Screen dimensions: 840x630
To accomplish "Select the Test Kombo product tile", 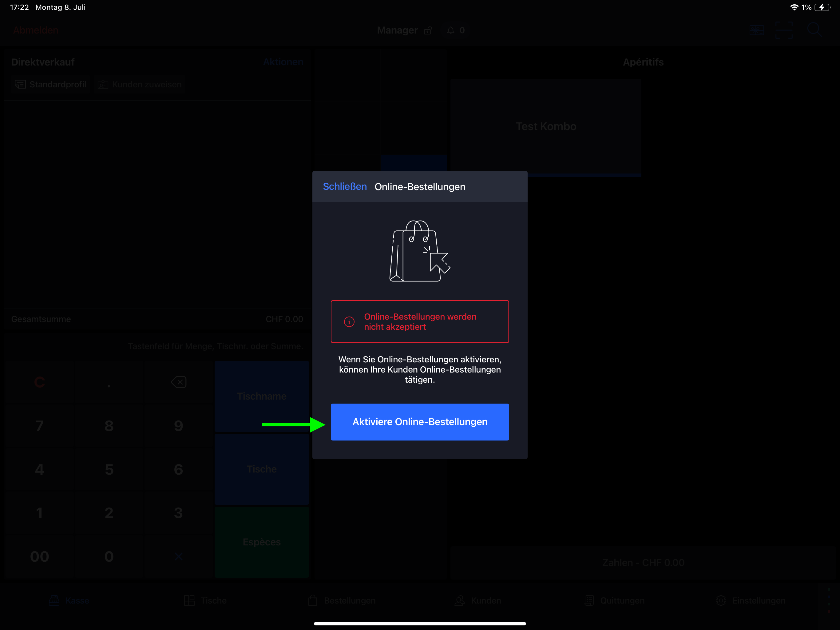I will 546,126.
